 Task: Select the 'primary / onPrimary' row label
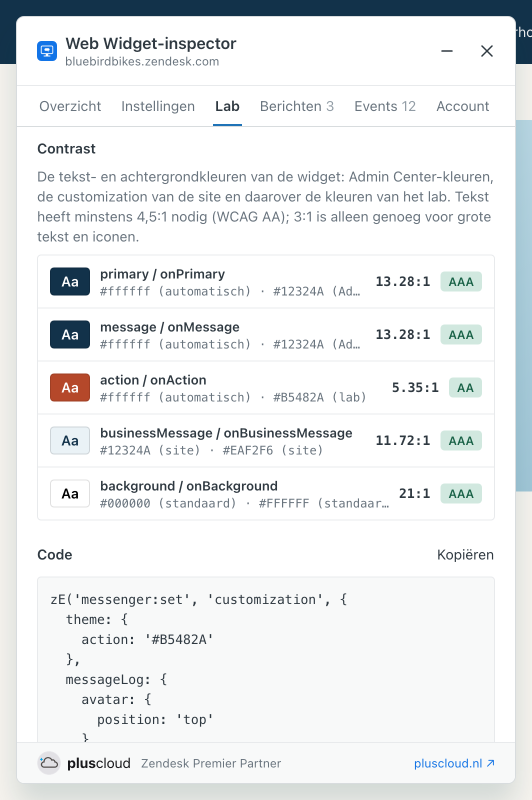162,274
